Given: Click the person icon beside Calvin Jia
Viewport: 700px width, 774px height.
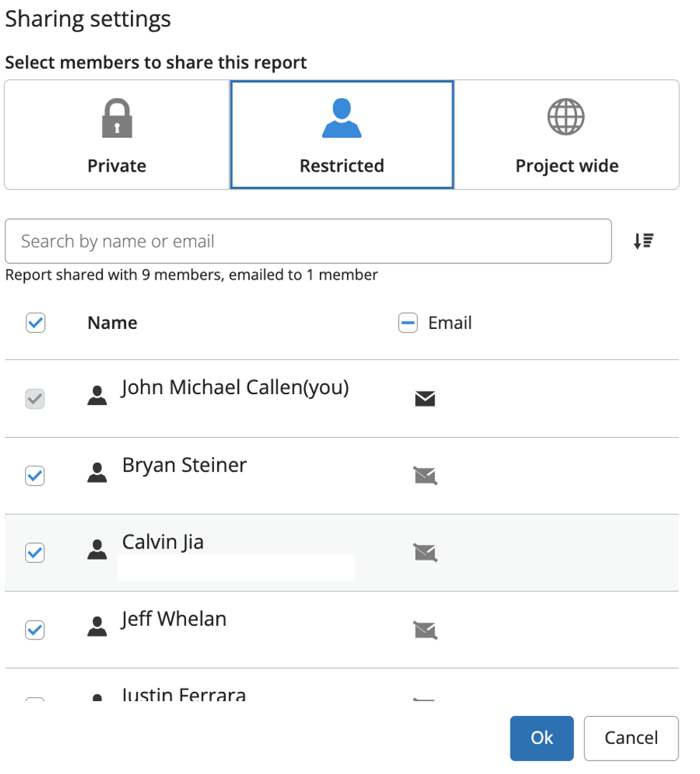Looking at the screenshot, I should click(x=97, y=549).
